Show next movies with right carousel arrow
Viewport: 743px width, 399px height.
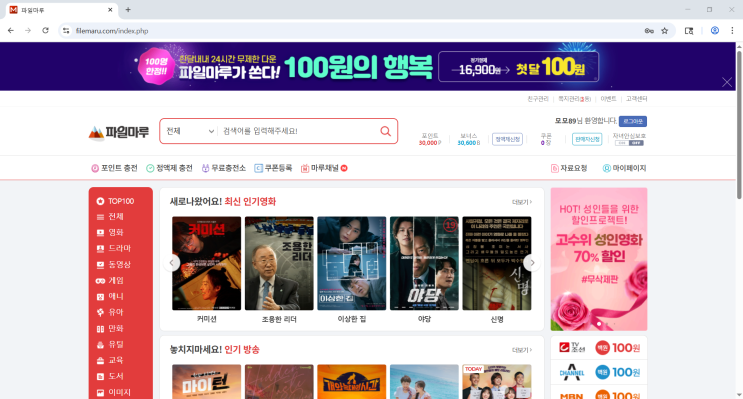point(532,263)
